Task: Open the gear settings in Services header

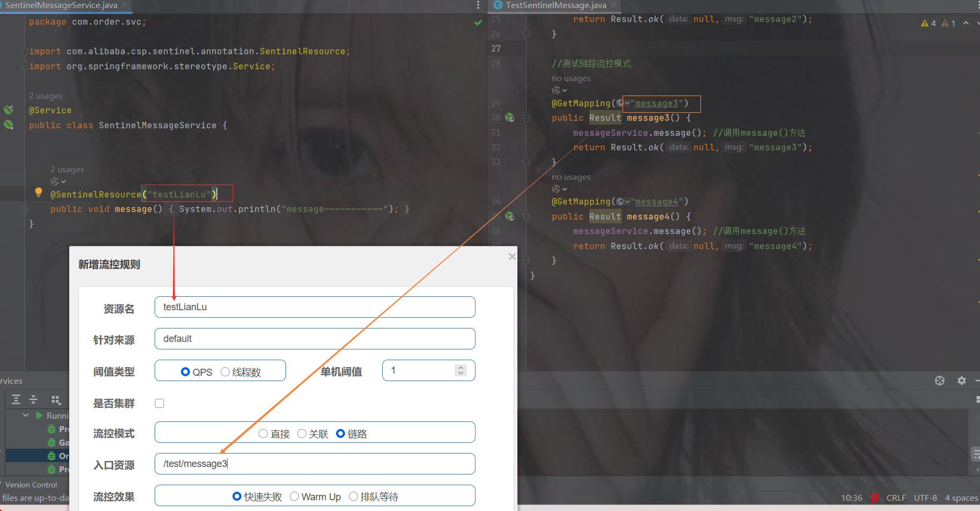Action: [x=962, y=381]
